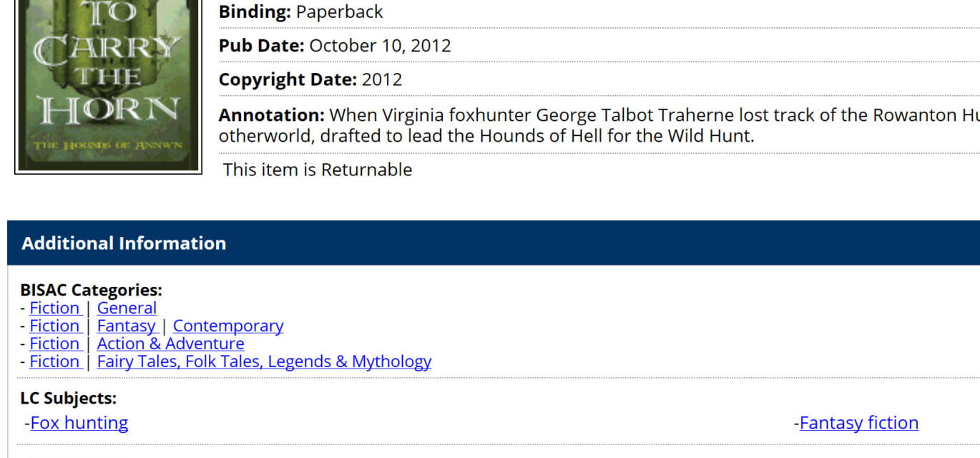Open the Fox hunting subject link
The width and height of the screenshot is (980, 458).
[79, 423]
